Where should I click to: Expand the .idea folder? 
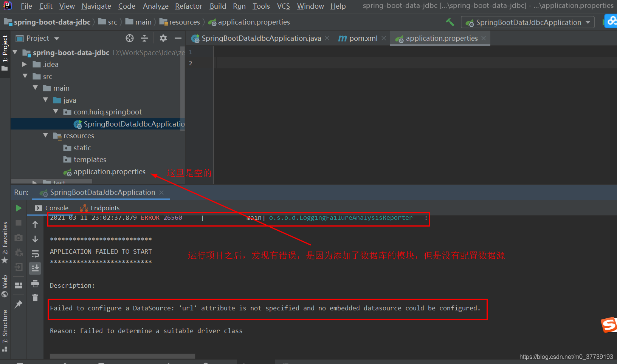[25, 64]
